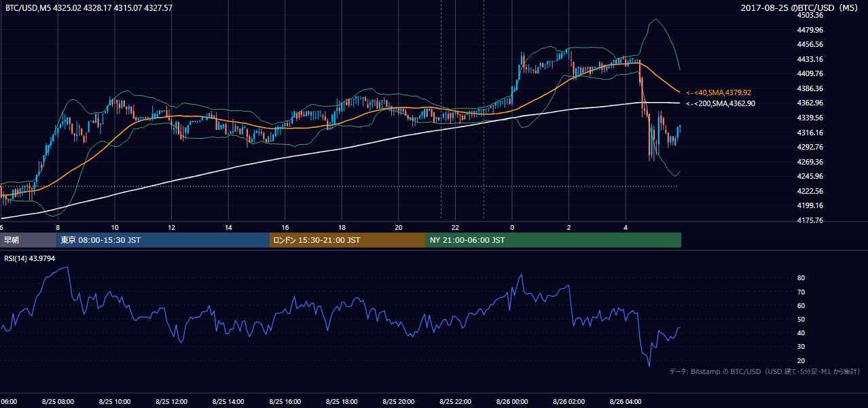Click the Bitstamp data source note
The width and height of the screenshot is (868, 408).
765,371
